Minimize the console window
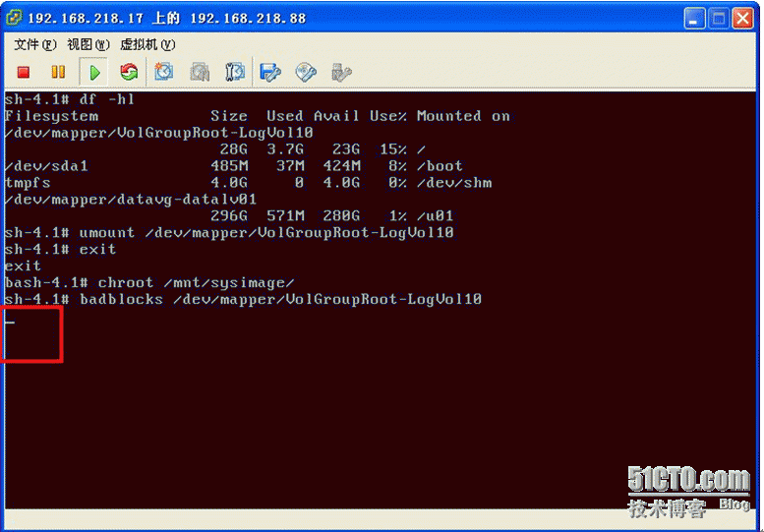 (694, 19)
